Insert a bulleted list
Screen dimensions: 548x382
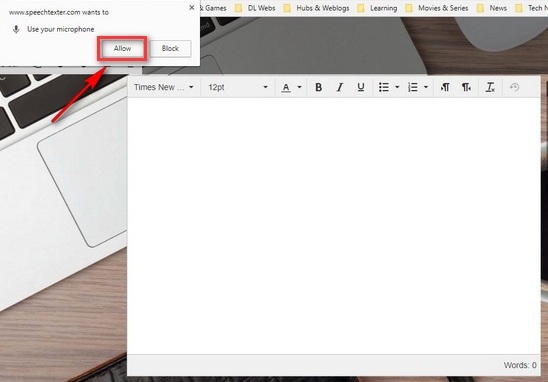(384, 87)
